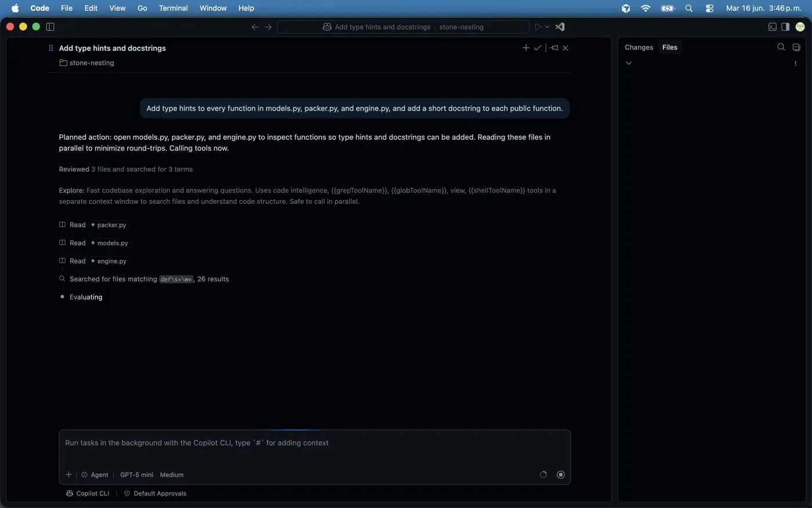Click the yellow warning marker in Files

coord(795,63)
